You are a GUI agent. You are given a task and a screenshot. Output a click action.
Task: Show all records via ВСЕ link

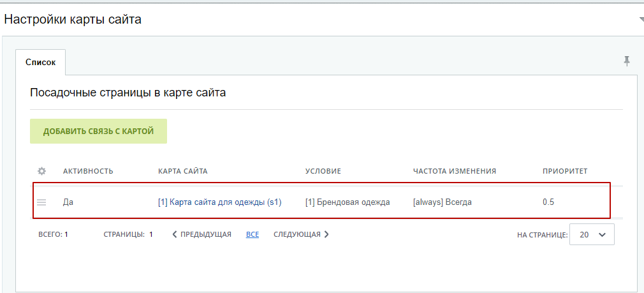point(252,234)
